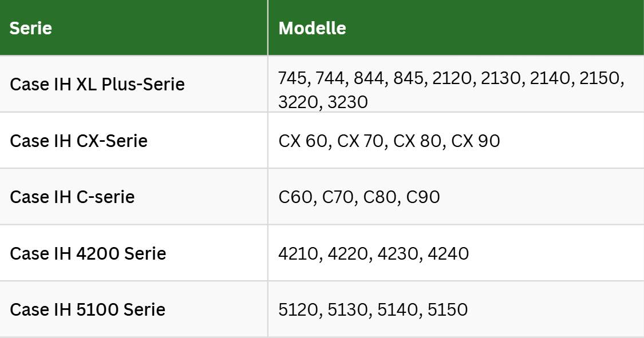
Task: Click the CX 90 model text
Action: (475, 141)
